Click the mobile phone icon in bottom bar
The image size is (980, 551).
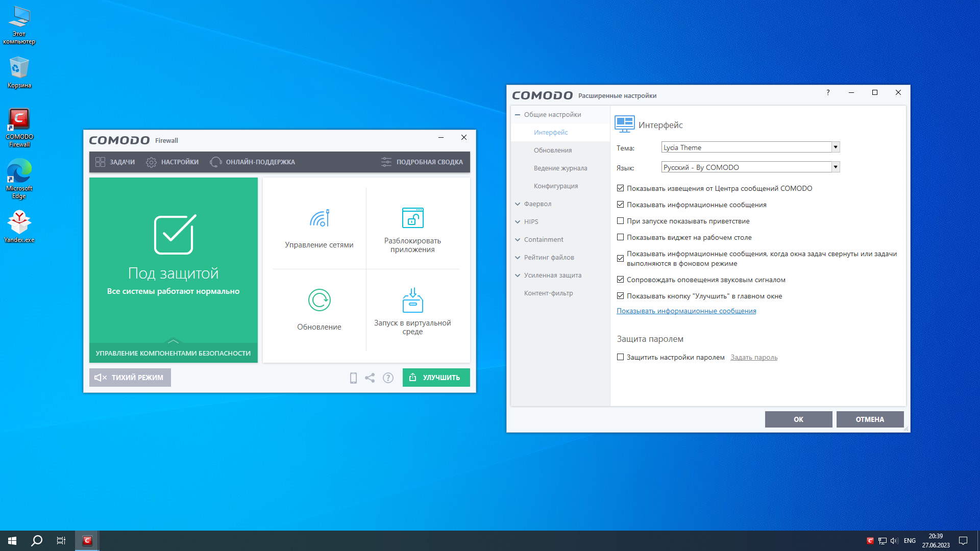(x=353, y=378)
